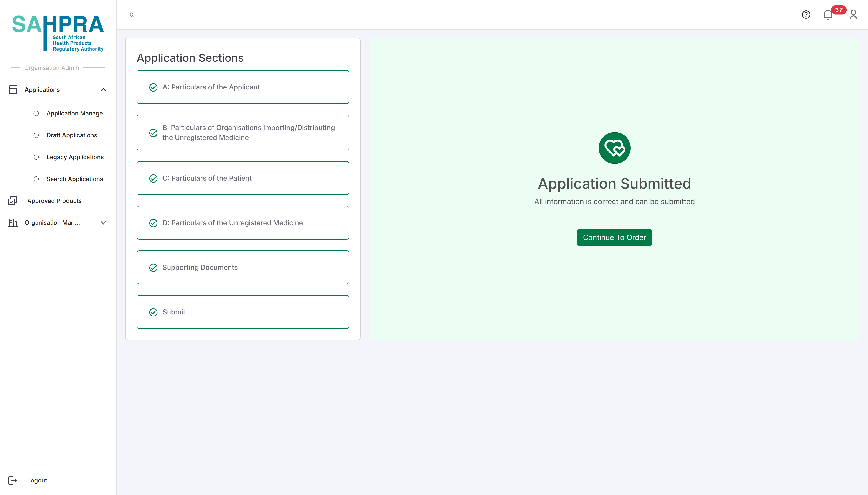Expand the Organisation Management chevron
Viewport: 868px width, 495px height.
click(x=103, y=223)
